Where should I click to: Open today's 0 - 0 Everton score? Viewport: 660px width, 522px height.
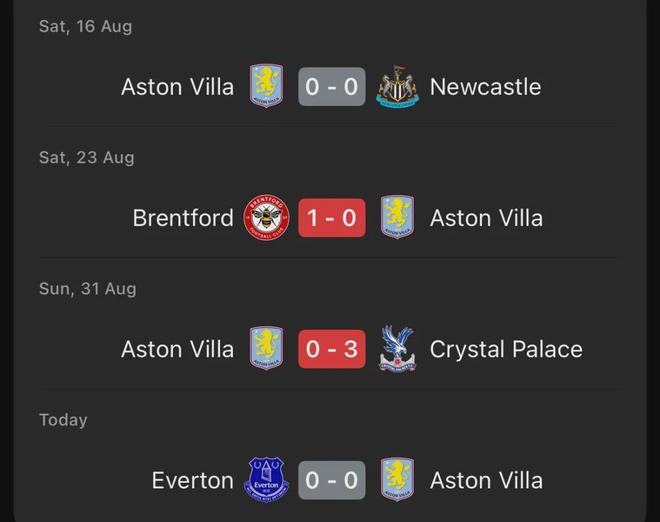(331, 480)
